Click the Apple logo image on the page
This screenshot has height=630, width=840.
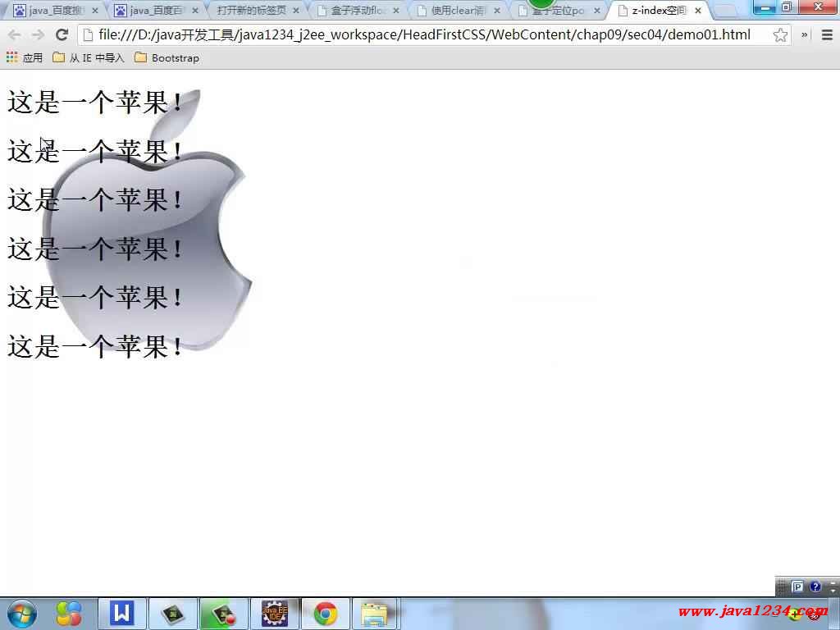[x=148, y=220]
